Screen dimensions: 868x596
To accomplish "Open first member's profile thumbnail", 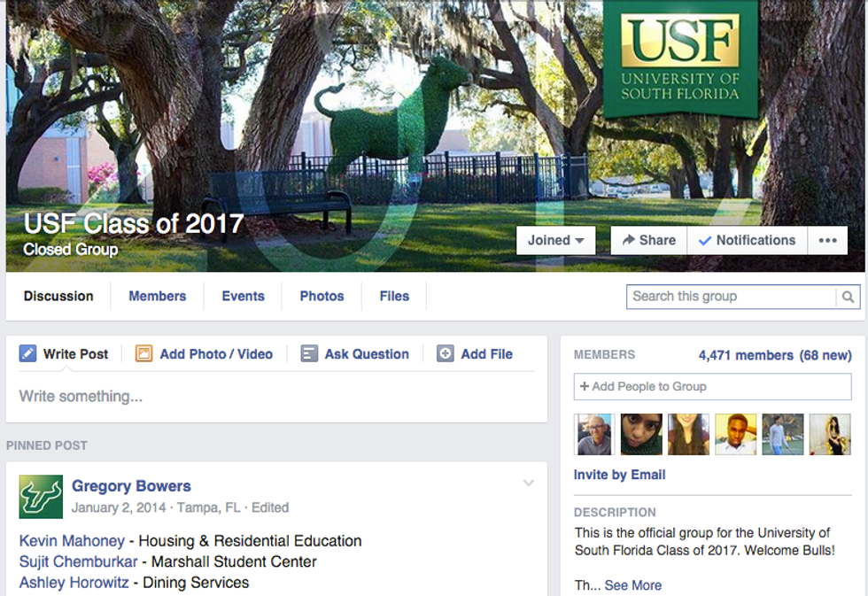I will (594, 435).
